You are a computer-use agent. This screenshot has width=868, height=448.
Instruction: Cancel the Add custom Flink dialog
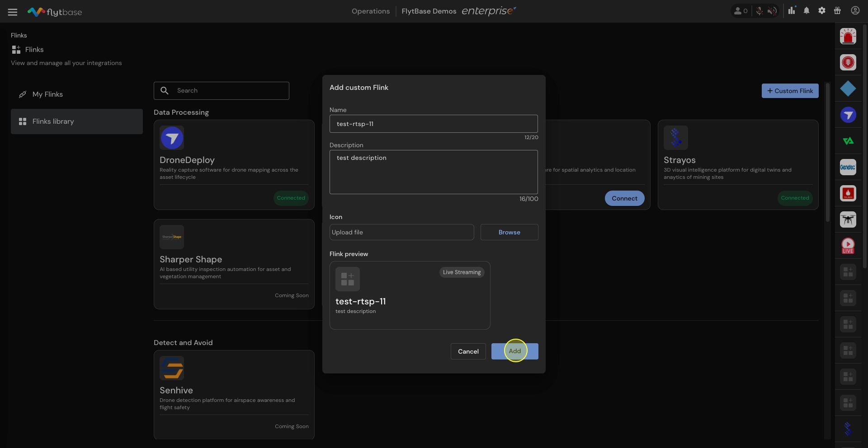click(468, 351)
